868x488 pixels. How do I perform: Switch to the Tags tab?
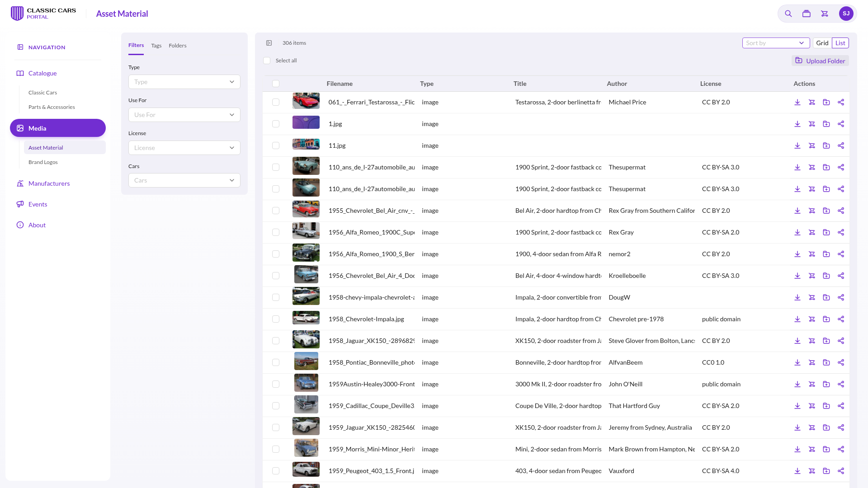156,46
